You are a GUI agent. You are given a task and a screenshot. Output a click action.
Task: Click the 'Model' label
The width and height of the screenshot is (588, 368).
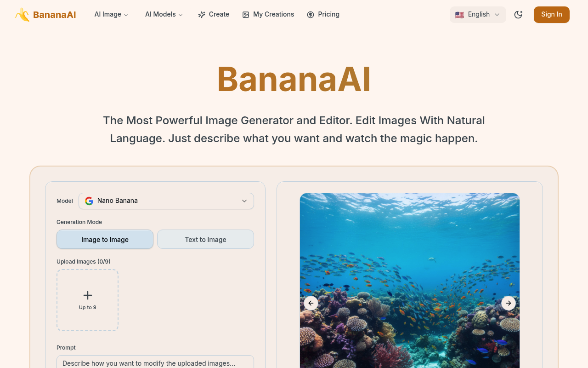click(x=65, y=201)
